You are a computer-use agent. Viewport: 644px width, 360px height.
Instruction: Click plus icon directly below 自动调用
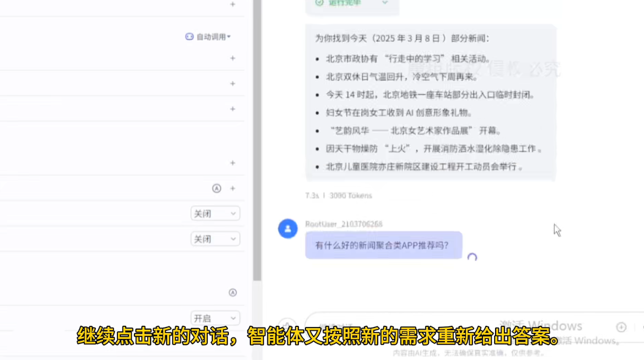pos(233,58)
